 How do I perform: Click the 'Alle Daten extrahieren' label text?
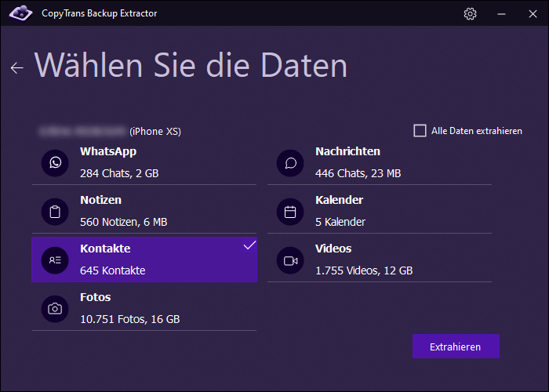[477, 131]
